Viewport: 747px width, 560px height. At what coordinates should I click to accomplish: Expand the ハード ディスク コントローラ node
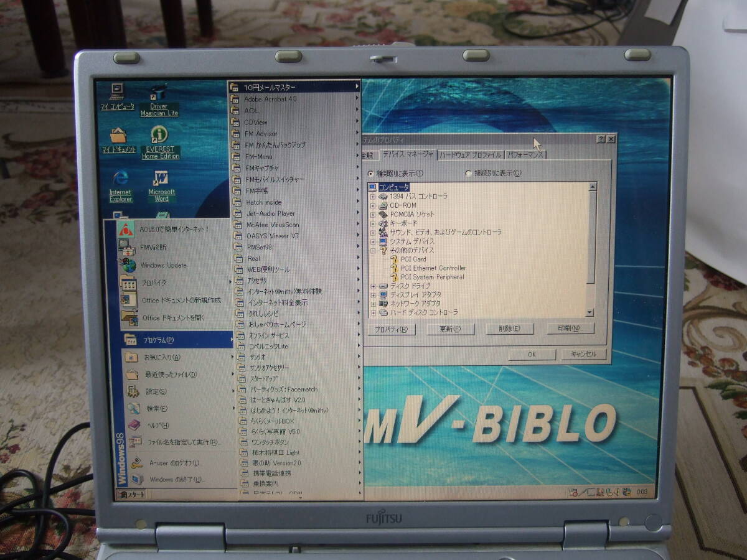(374, 312)
